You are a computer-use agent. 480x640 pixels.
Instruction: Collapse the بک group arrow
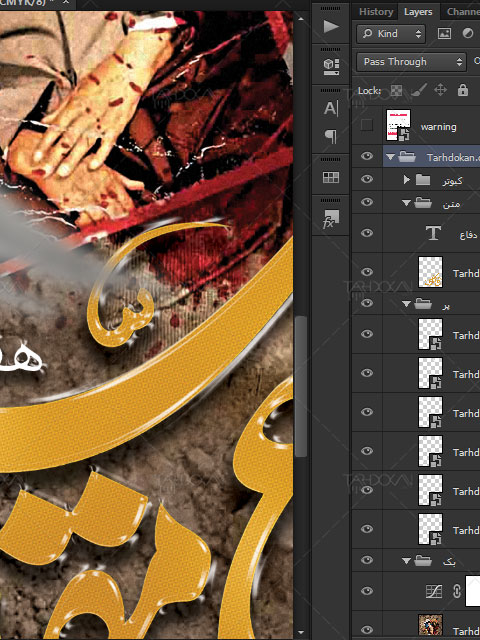click(x=406, y=561)
